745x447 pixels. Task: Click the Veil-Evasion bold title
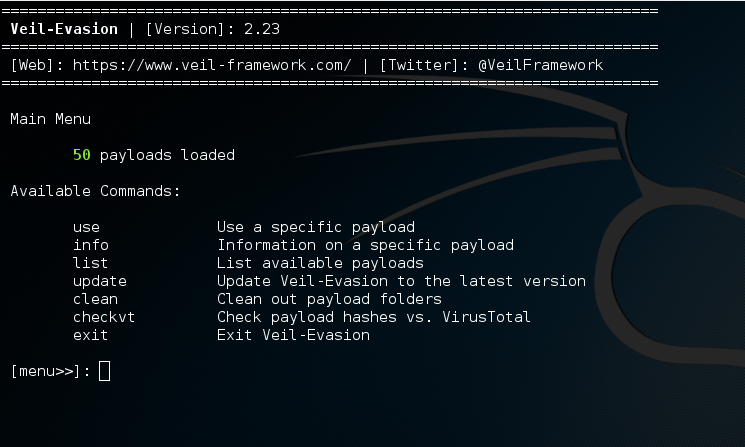point(64,29)
